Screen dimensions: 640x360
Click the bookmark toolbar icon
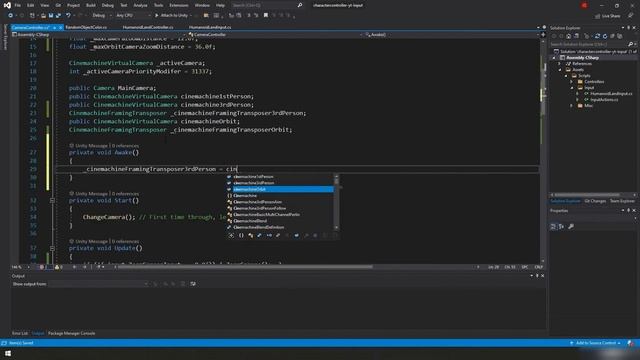pos(266,16)
